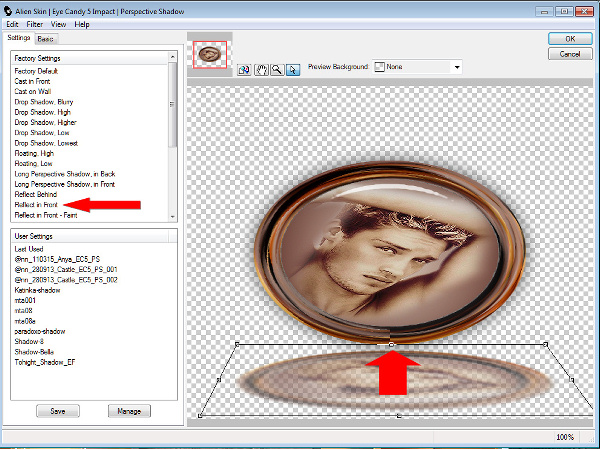Image resolution: width=600 pixels, height=449 pixels.
Task: Select the Katrinka-shadow user setting
Action: click(x=37, y=292)
